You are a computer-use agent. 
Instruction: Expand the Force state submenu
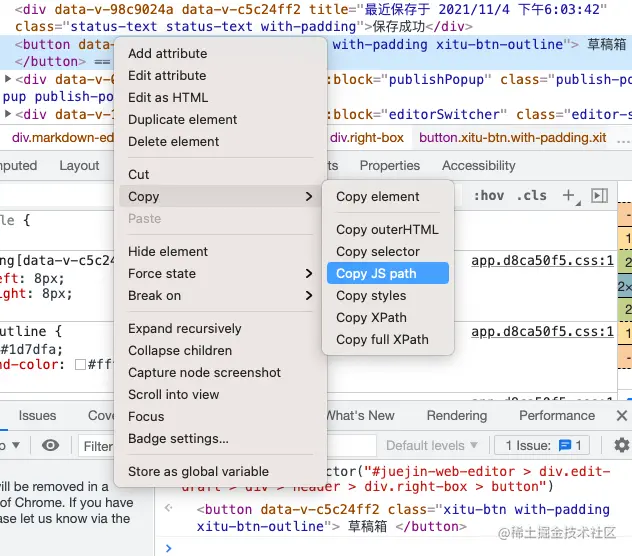(309, 273)
